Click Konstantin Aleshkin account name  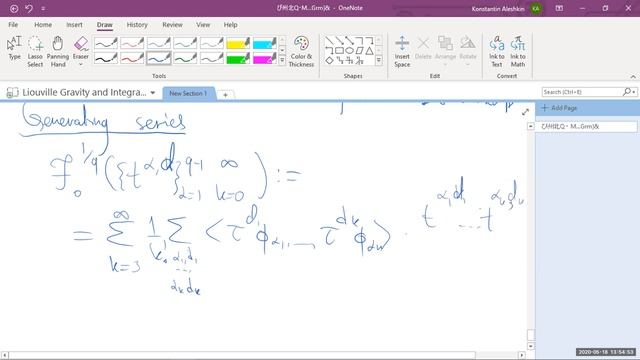point(498,9)
